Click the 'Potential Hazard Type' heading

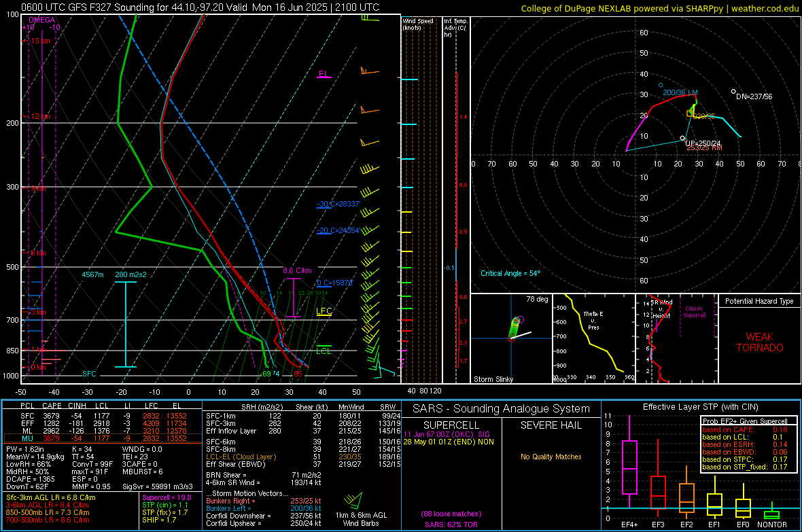pos(760,301)
